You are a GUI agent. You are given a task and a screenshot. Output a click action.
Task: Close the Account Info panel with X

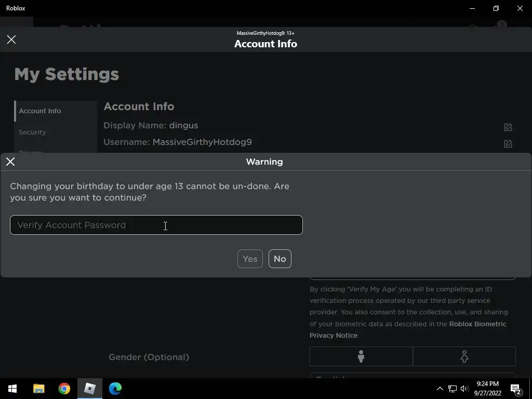tap(11, 39)
